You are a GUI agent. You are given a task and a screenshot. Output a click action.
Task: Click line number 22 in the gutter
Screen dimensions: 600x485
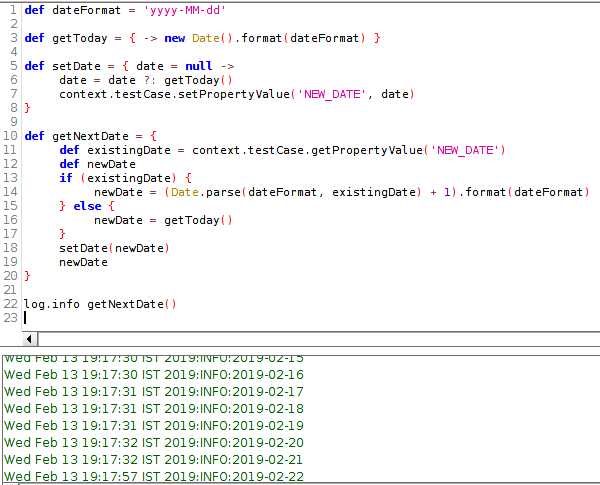[11, 304]
